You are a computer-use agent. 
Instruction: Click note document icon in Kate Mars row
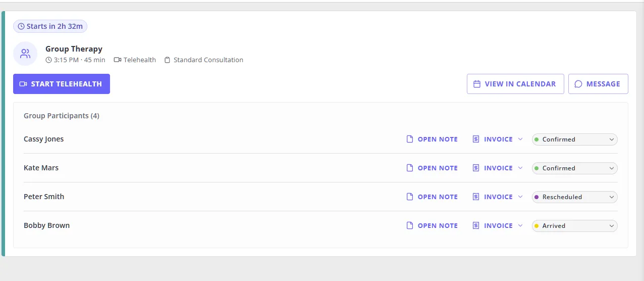coord(410,168)
